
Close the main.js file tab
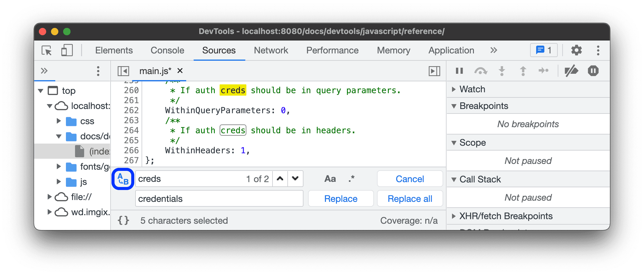click(180, 71)
